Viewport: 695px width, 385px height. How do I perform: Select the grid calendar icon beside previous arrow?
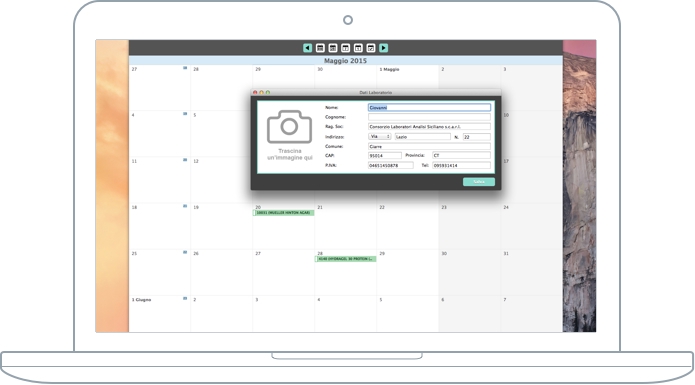tap(320, 48)
